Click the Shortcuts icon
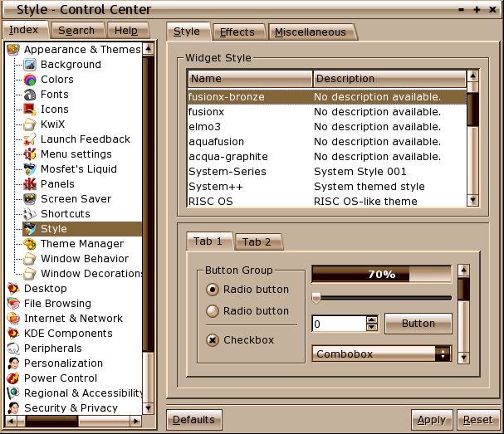Image resolution: width=504 pixels, height=434 pixels. pyautogui.click(x=30, y=214)
